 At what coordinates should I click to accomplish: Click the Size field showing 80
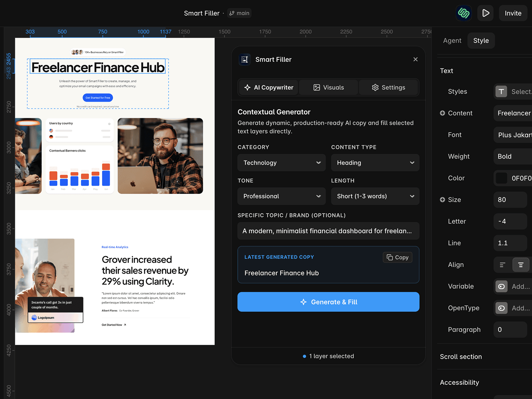point(510,199)
